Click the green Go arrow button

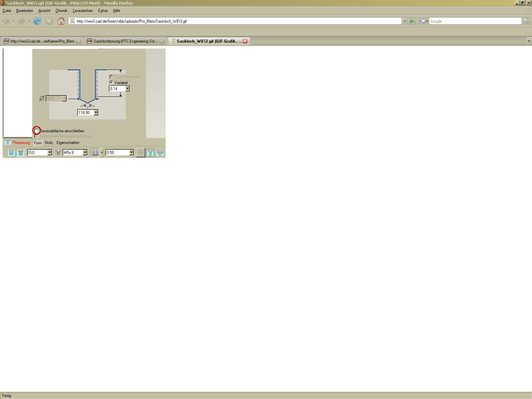coord(412,21)
